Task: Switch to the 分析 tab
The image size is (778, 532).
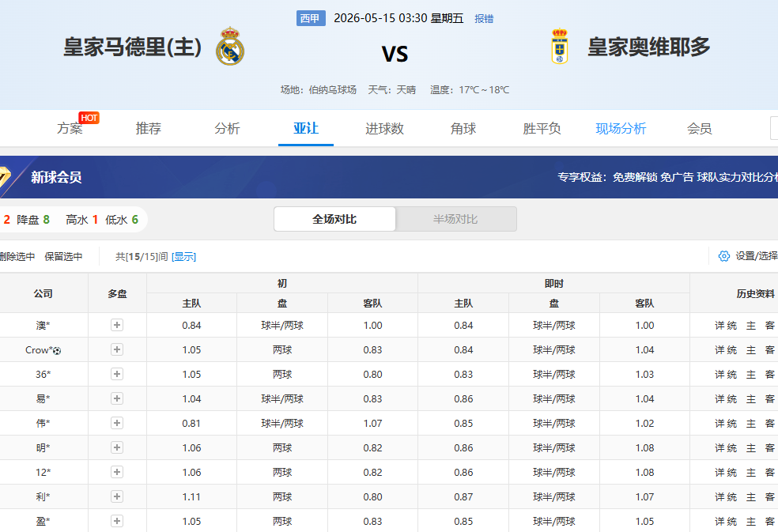Action: pyautogui.click(x=227, y=129)
